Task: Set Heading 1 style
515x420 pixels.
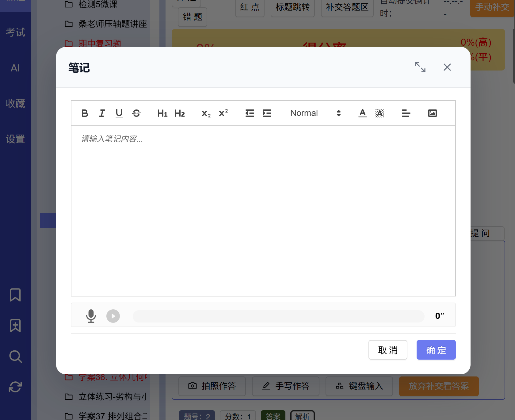Action: click(162, 113)
